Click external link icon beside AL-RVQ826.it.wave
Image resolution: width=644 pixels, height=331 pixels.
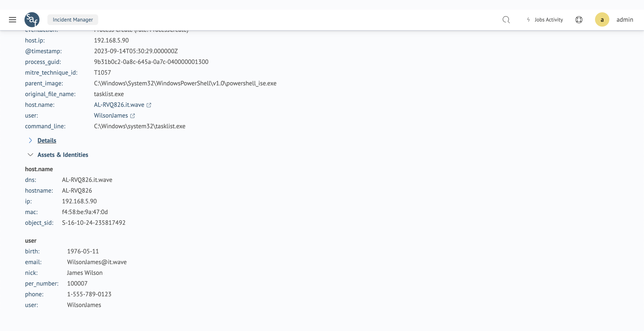pyautogui.click(x=149, y=105)
